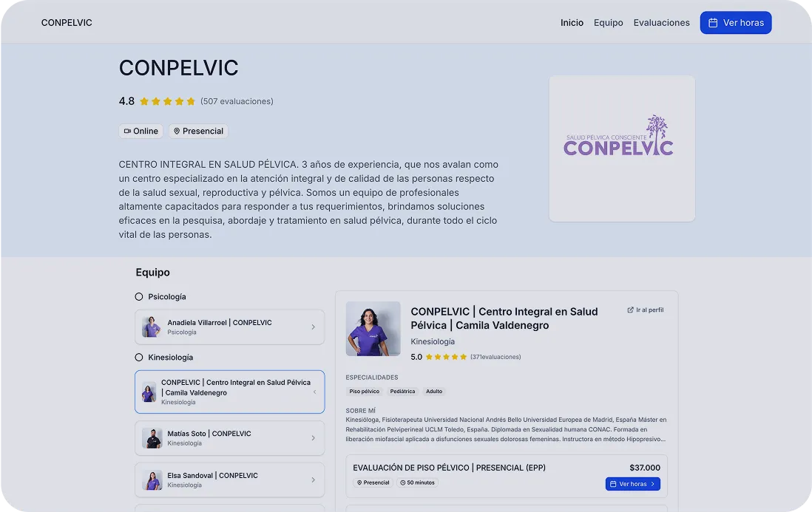This screenshot has width=812, height=512.
Task: Select the Kinesiología radio circle
Action: [x=139, y=358]
